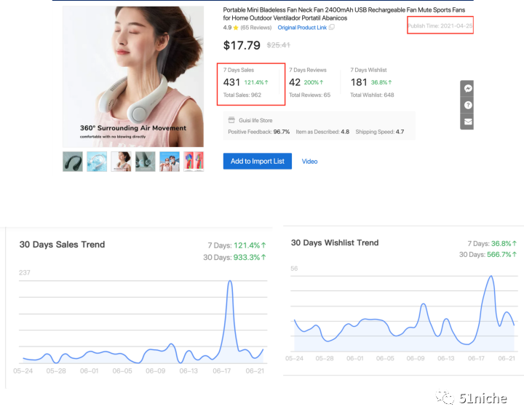Click the 30 Days Wishlist Trend heading
Image resolution: width=524 pixels, height=420 pixels.
[x=335, y=242]
